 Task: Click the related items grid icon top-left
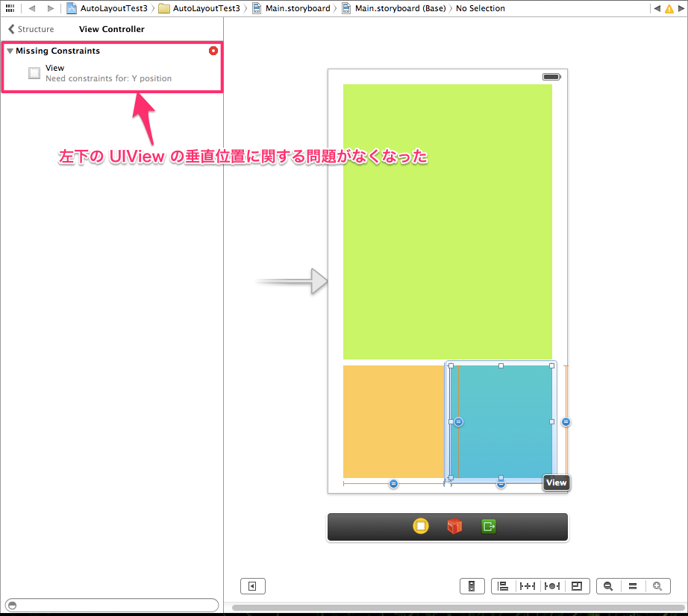click(x=10, y=8)
